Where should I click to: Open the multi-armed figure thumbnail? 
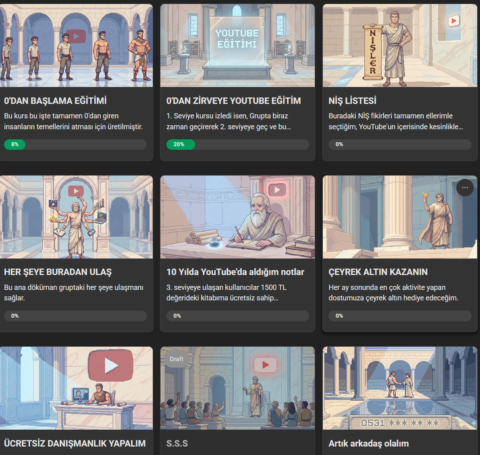tap(76, 217)
